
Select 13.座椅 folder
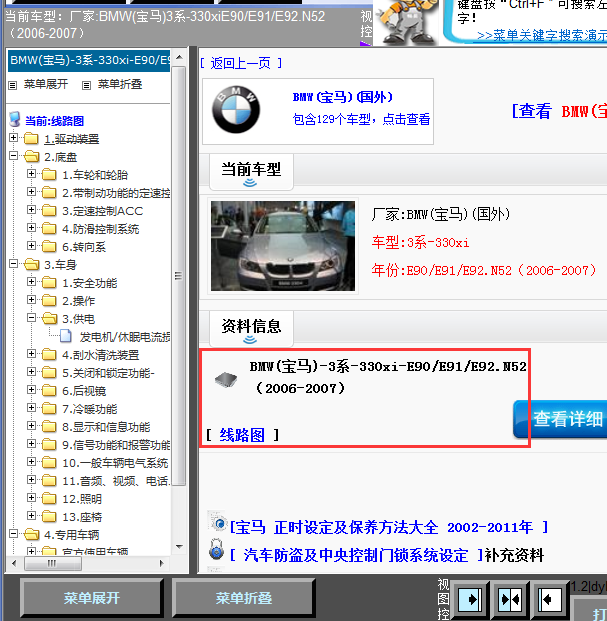coord(82,517)
